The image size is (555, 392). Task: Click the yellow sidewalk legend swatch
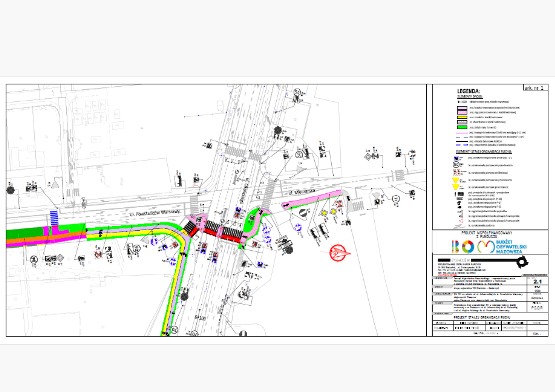[462, 118]
